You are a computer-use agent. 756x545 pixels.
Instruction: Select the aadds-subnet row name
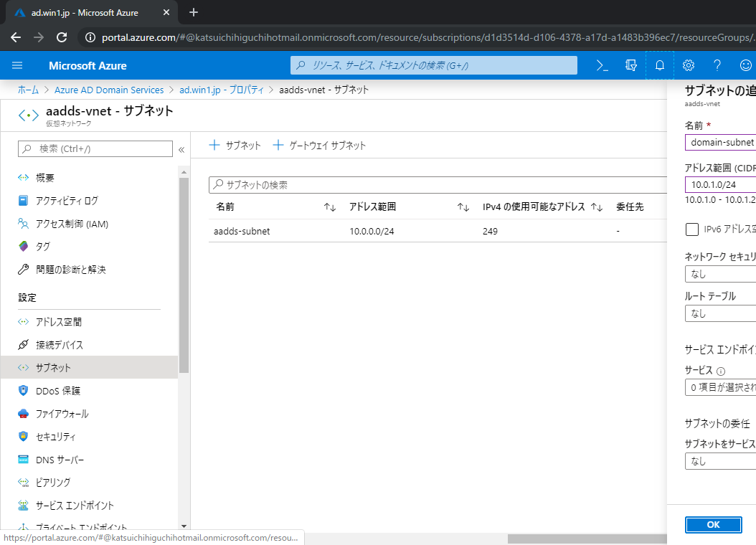pos(242,232)
